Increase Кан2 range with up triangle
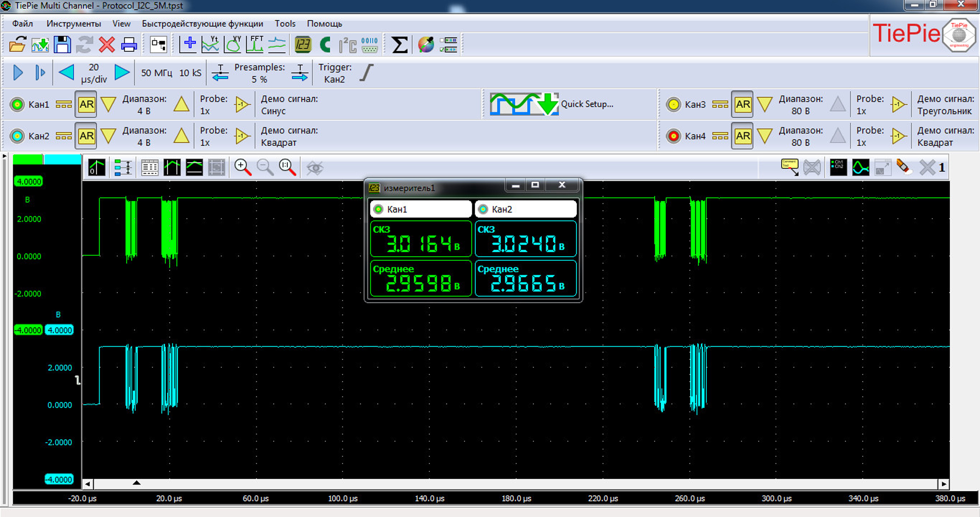Screen dimensions: 980x517 [181, 136]
